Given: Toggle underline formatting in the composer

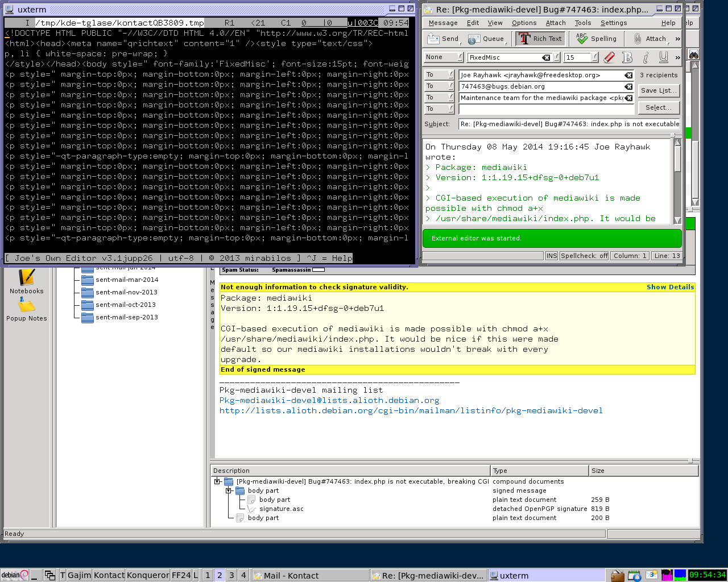Looking at the screenshot, I should [664, 57].
